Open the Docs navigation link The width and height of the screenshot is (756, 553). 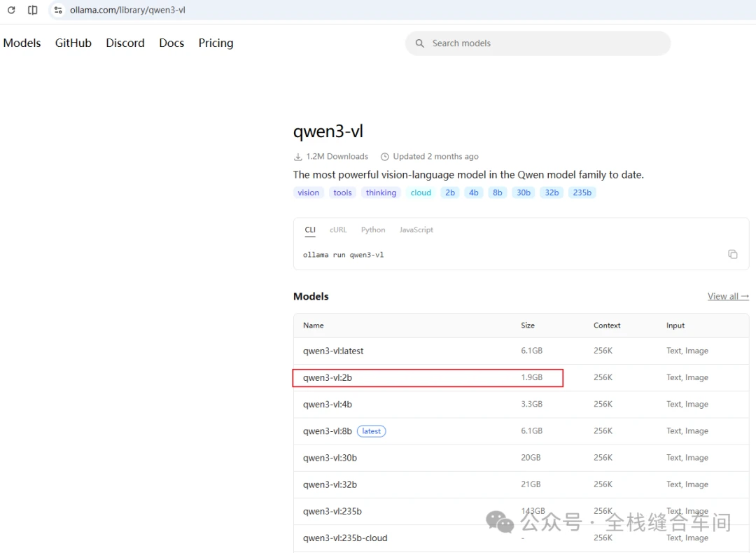click(x=171, y=43)
